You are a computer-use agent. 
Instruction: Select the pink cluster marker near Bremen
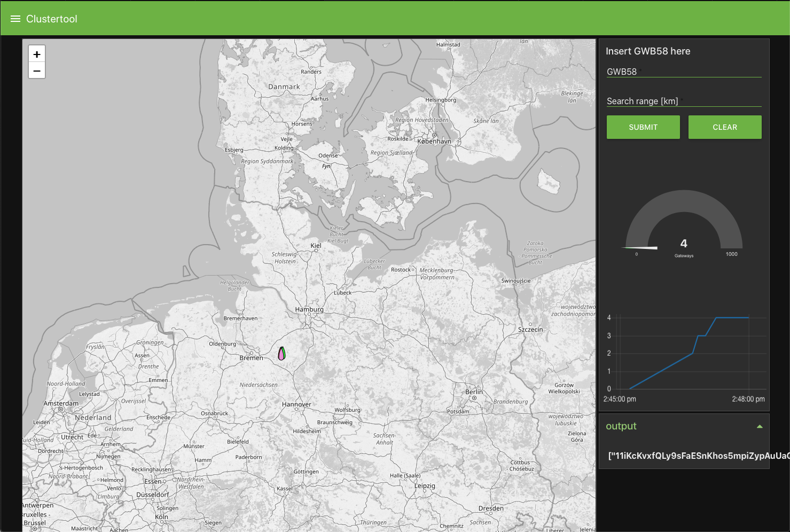[x=281, y=355]
